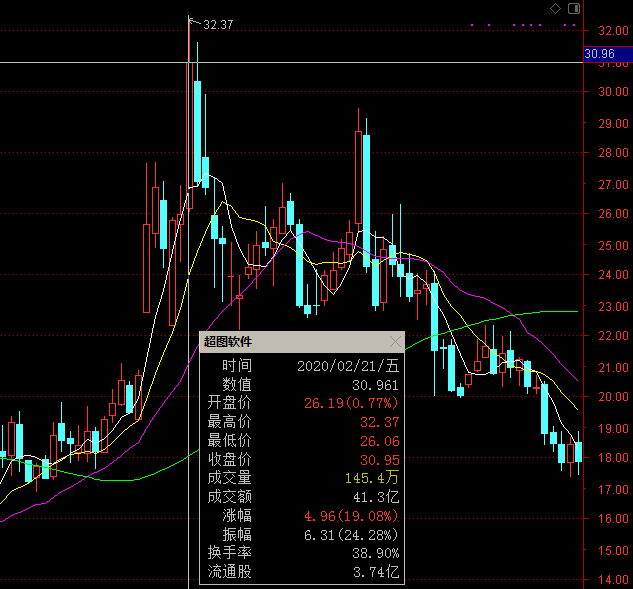Close the 超图软件 info popup
Screen dimensions: 633x589
[x=396, y=342]
